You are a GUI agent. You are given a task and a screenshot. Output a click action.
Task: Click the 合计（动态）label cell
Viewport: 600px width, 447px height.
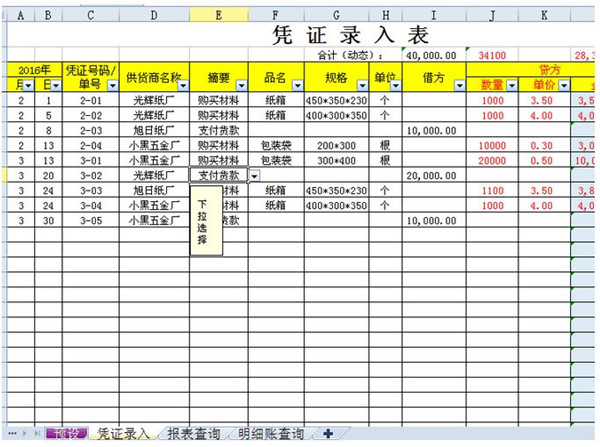[x=350, y=55]
